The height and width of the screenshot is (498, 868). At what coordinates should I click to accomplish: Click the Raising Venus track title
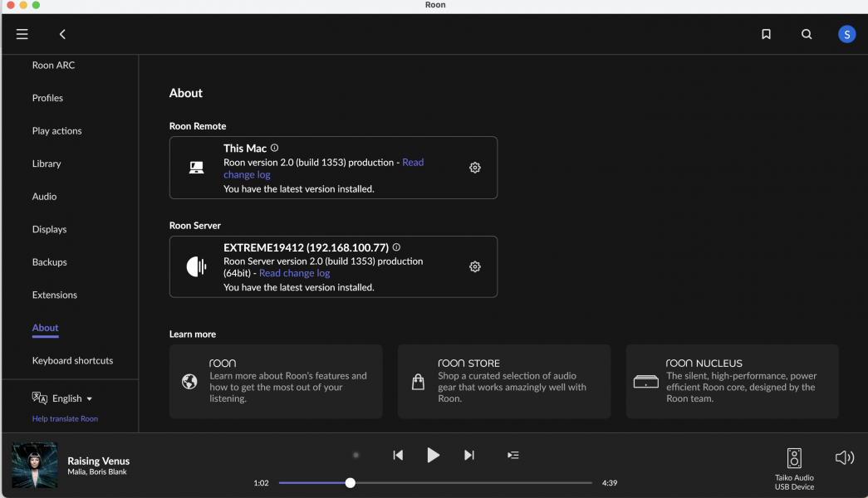99,461
